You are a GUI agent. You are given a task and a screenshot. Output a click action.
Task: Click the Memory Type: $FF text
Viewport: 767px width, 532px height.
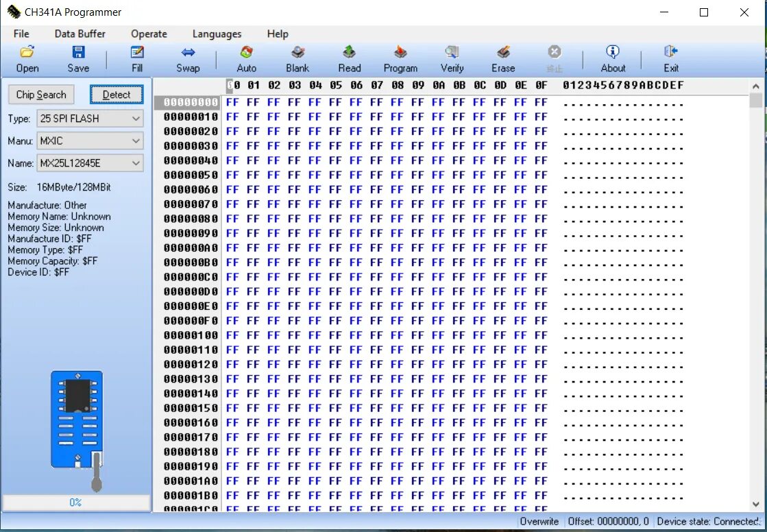pyautogui.click(x=45, y=250)
